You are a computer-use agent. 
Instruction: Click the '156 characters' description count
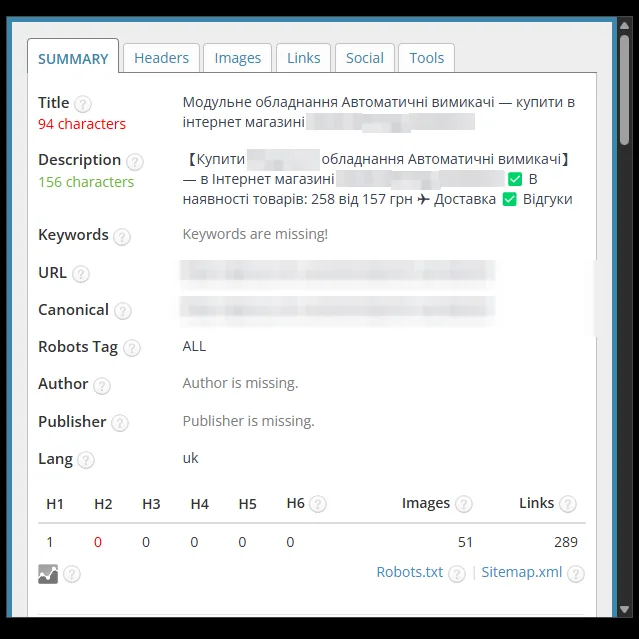(86, 182)
